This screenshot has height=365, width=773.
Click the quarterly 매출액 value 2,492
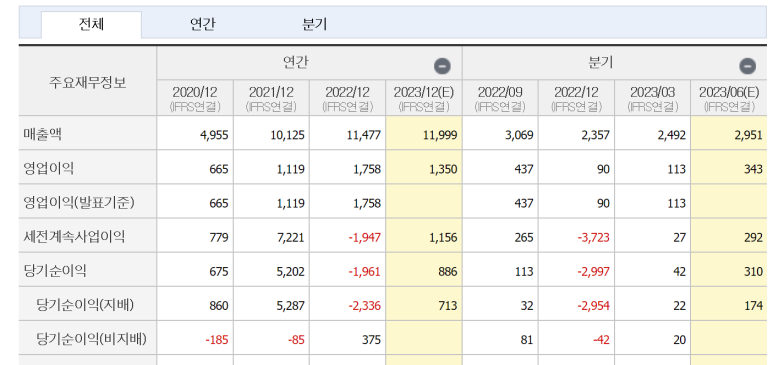[672, 135]
